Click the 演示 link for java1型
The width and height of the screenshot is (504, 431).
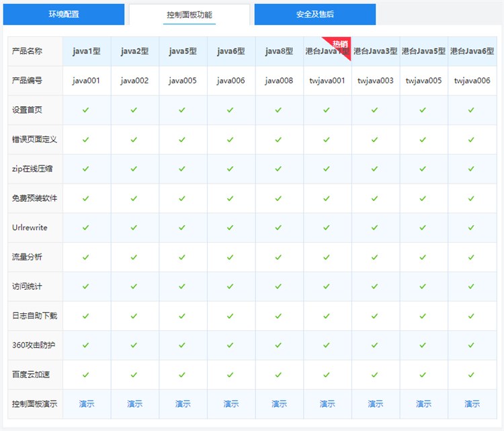pyautogui.click(x=87, y=404)
